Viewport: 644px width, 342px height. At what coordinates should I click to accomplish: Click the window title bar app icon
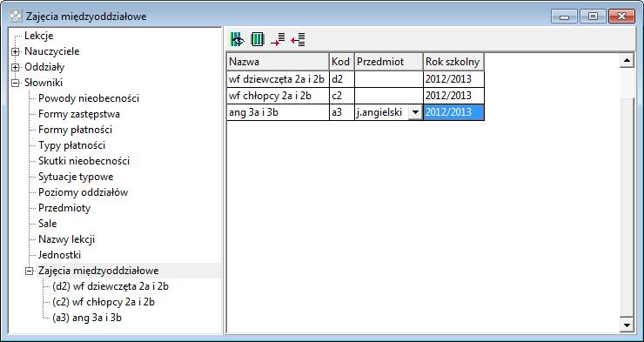click(16, 17)
